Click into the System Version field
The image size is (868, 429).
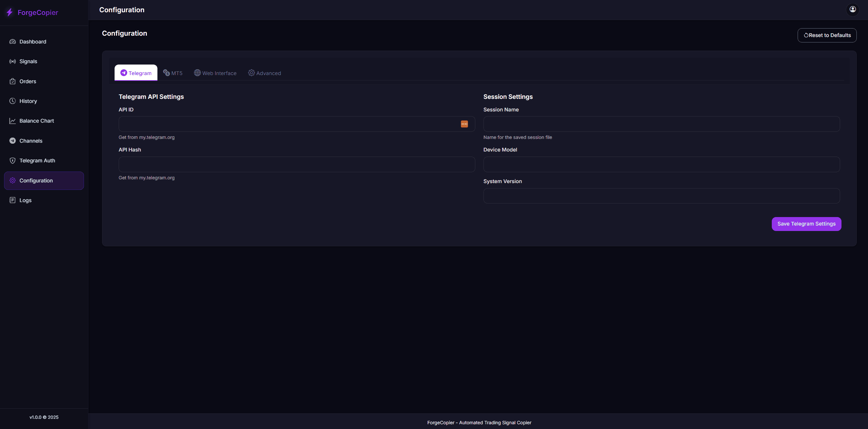click(661, 196)
